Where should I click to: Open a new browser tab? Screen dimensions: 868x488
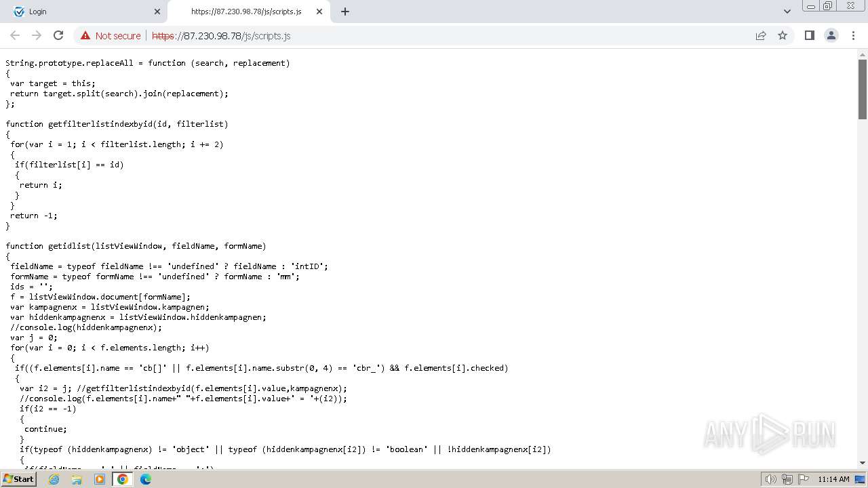tap(345, 12)
